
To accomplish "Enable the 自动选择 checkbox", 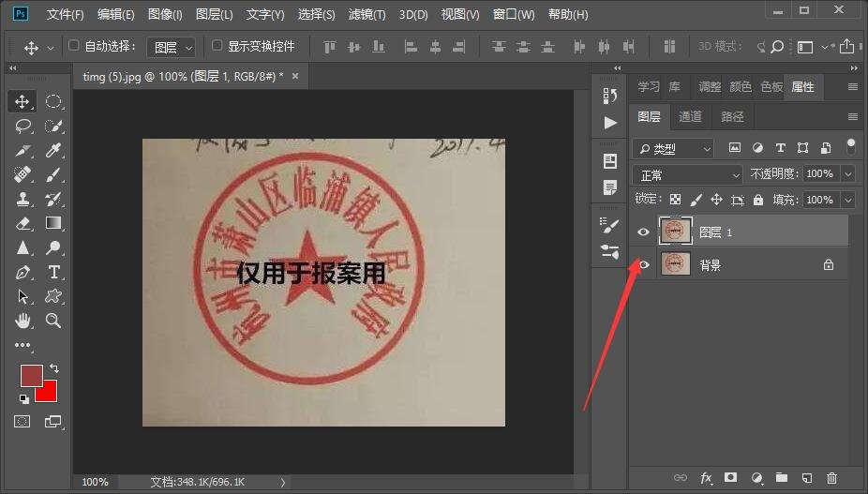I will [x=73, y=45].
